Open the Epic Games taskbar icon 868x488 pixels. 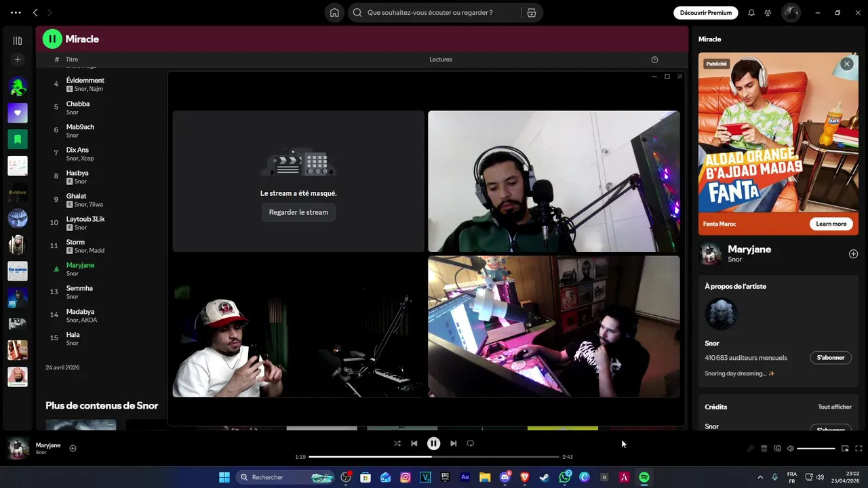[x=446, y=477]
